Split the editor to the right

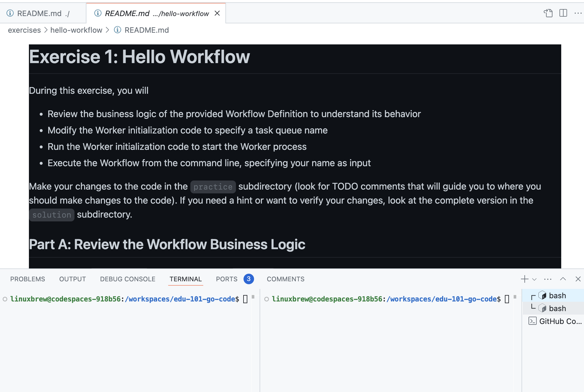[563, 13]
